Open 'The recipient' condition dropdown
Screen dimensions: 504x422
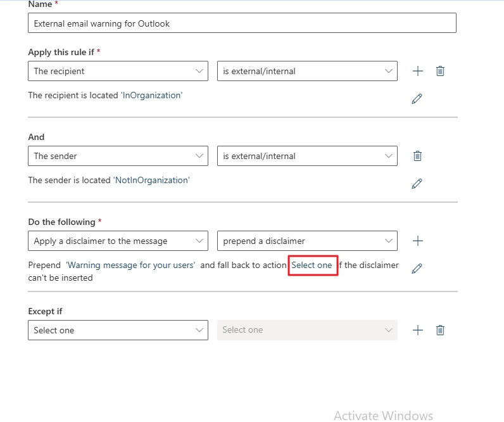click(118, 71)
